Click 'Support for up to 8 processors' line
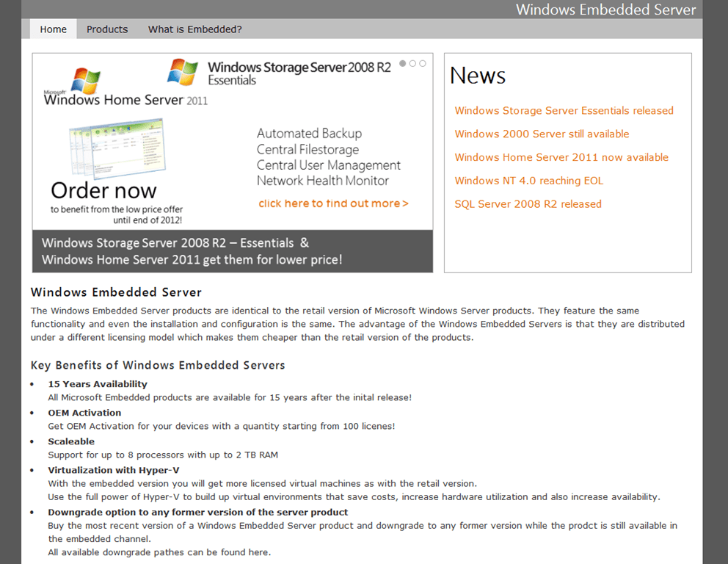Screen dimensions: 728x564 (163, 455)
